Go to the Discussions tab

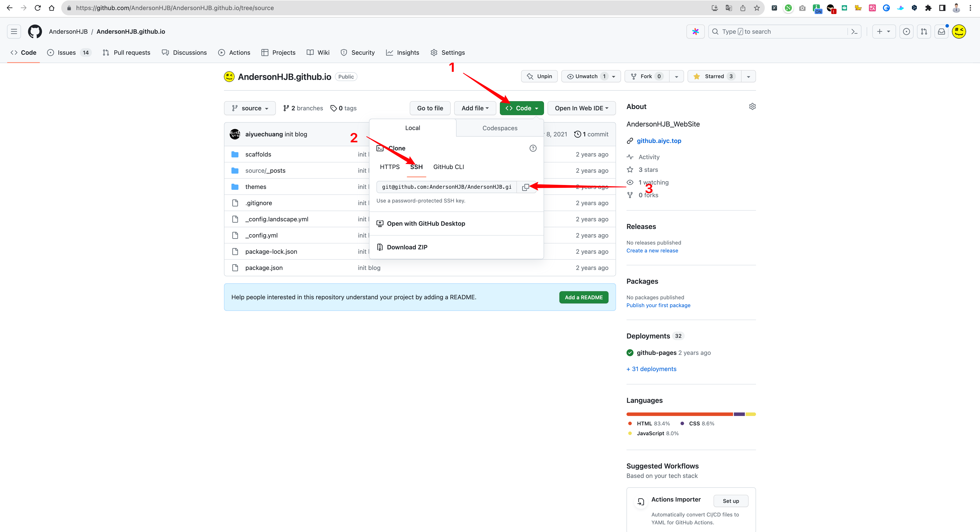pos(184,53)
